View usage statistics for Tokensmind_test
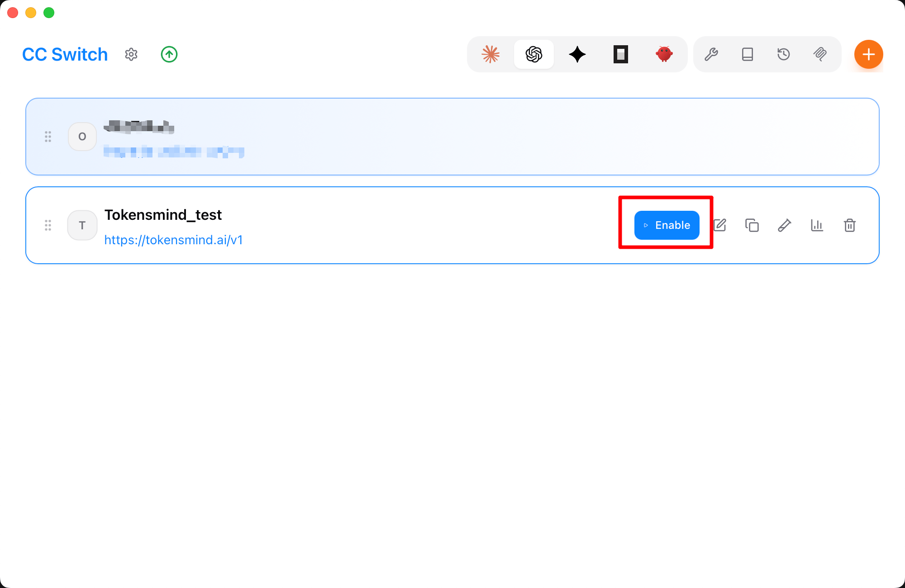 (x=817, y=225)
